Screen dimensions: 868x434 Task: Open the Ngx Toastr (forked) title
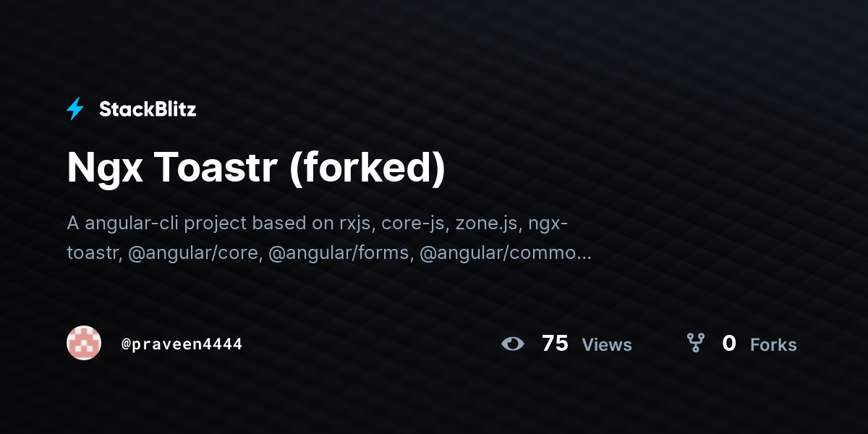tap(256, 169)
